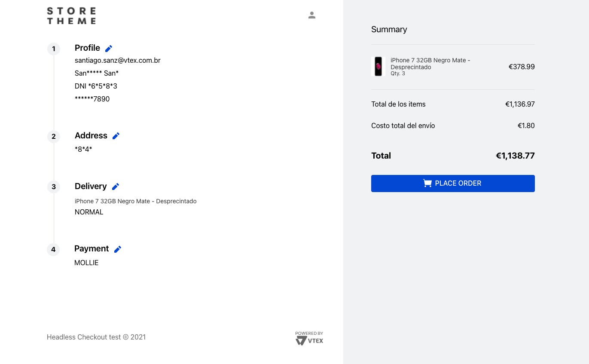
Task: Click email santiago.sanz@vtex.com.br
Action: [x=118, y=60]
